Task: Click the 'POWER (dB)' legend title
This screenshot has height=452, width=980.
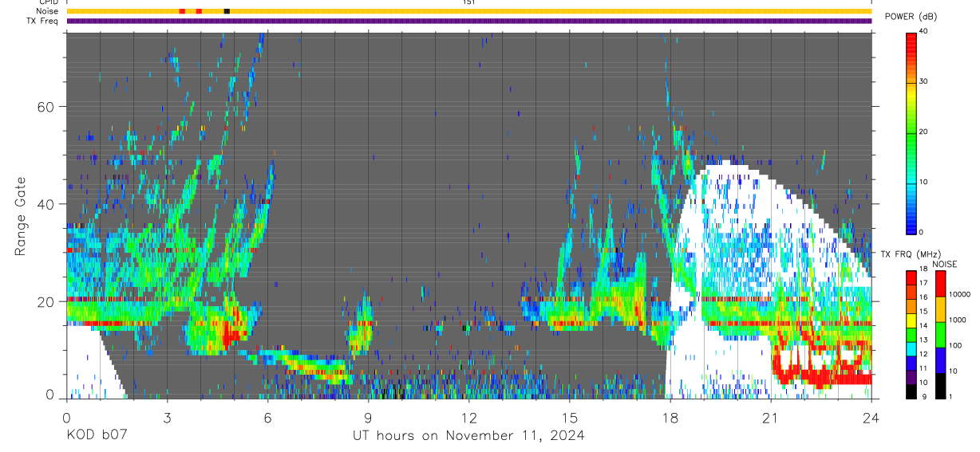Action: (911, 17)
